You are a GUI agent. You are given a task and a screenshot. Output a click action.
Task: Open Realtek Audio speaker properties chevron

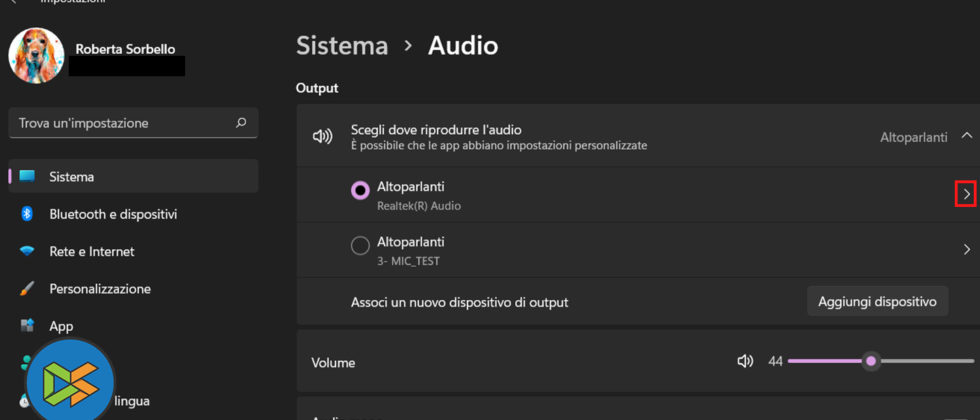coord(966,194)
